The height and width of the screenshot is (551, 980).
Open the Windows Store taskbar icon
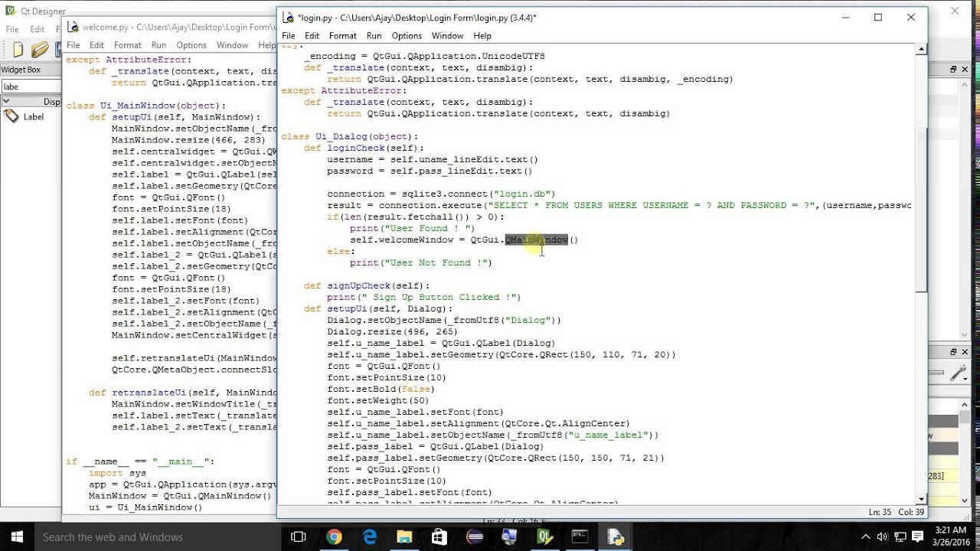(x=439, y=536)
